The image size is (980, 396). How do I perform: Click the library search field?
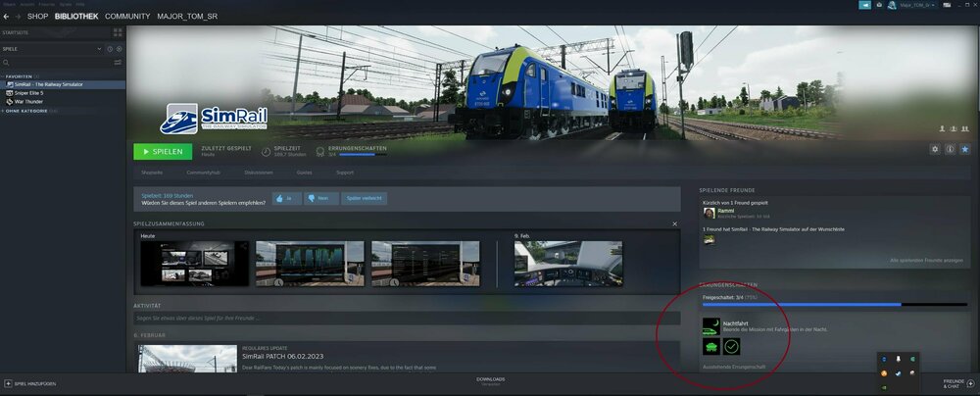pyautogui.click(x=56, y=63)
